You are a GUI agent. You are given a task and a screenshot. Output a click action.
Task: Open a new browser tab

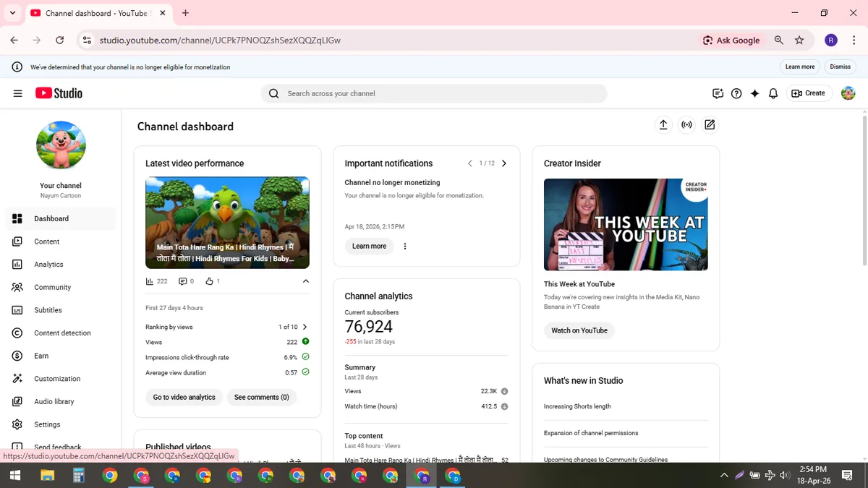coord(186,13)
